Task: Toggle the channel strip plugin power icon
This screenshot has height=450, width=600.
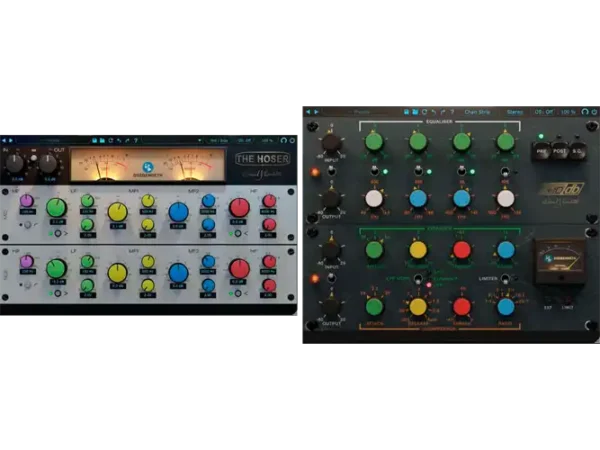Action: 594,112
